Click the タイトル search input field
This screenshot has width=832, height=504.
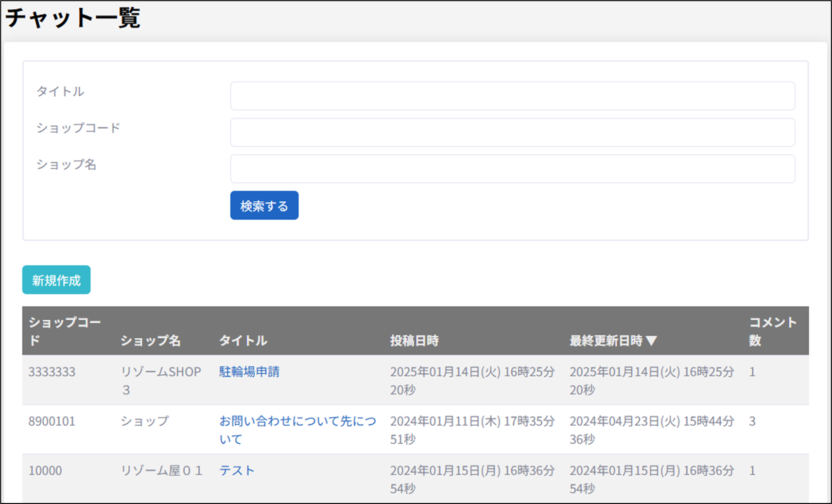(x=512, y=96)
